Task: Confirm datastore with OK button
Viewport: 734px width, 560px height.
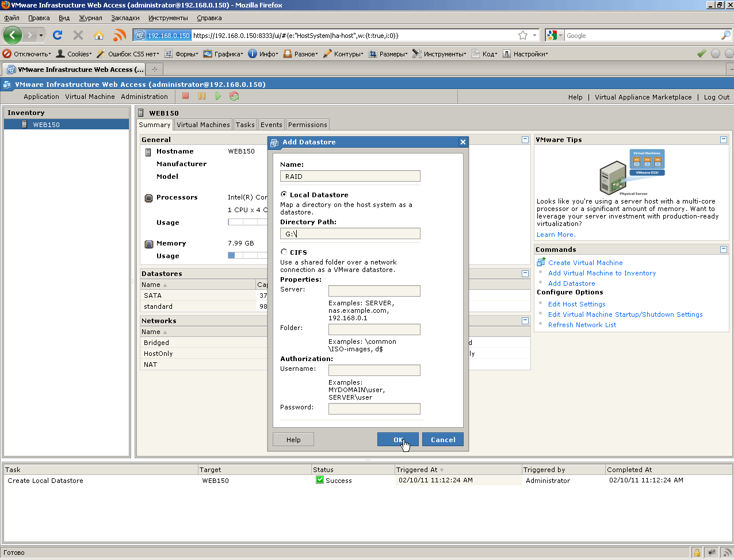Action: 398,439
